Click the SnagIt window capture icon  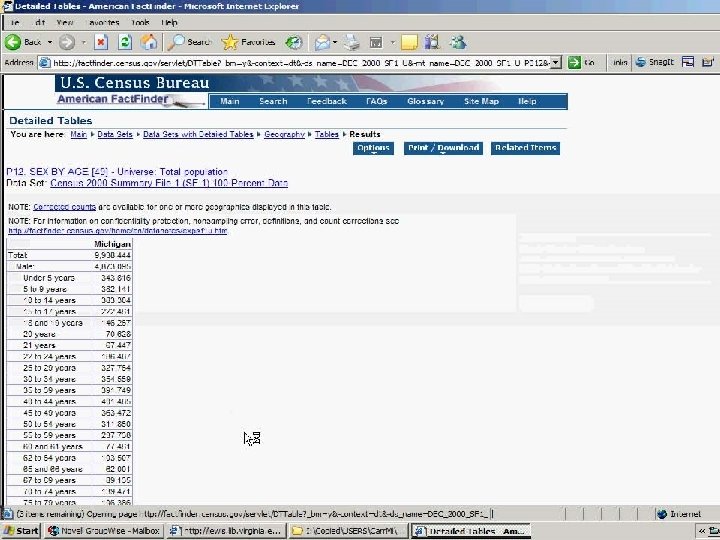point(687,62)
